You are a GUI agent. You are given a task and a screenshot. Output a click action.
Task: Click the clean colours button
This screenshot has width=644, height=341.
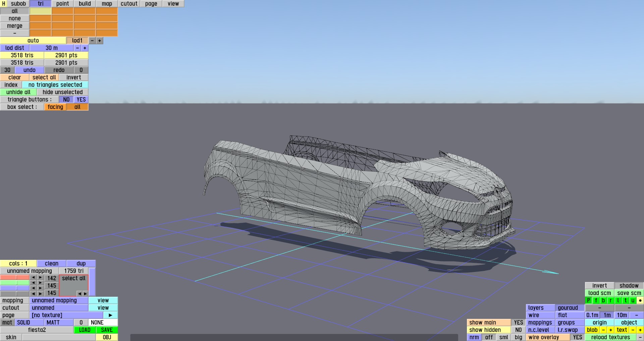click(52, 264)
